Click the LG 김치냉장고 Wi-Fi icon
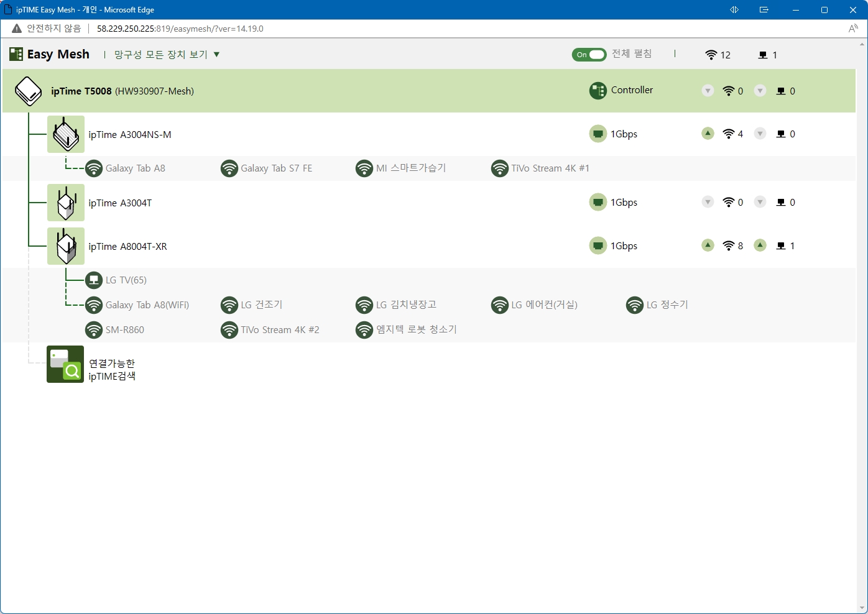868x614 pixels. 364,305
